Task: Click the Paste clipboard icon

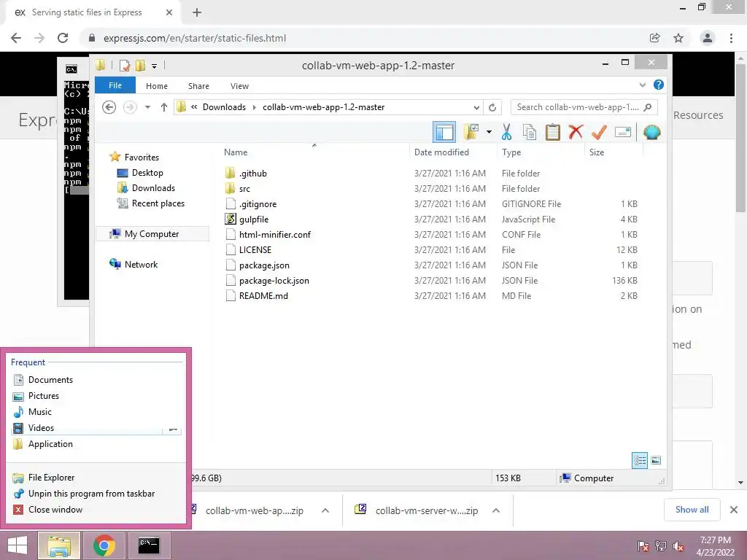Action: pyautogui.click(x=553, y=132)
